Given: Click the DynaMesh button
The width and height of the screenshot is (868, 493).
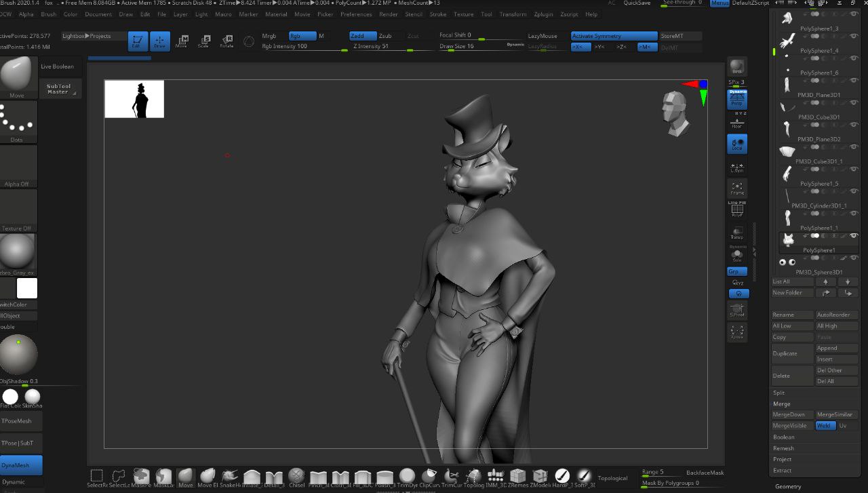Looking at the screenshot, I should click(21, 465).
